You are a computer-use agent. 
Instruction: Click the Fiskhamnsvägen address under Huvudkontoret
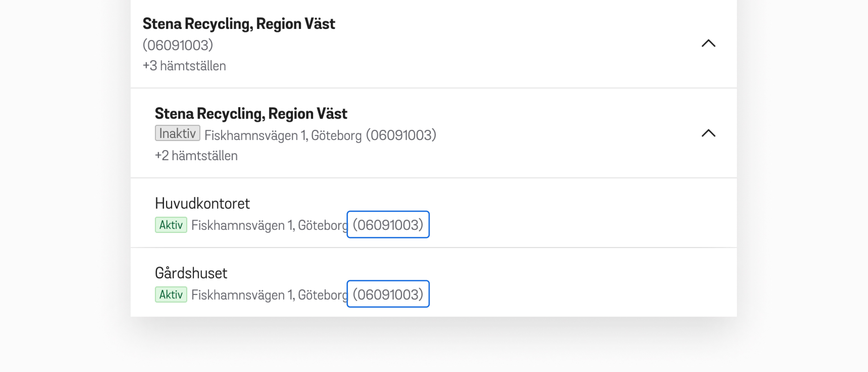click(x=269, y=225)
